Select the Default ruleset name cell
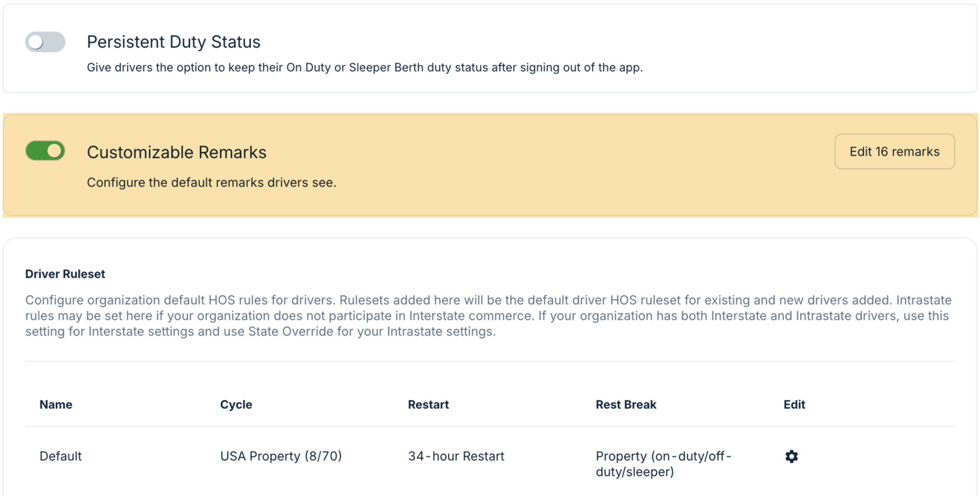 [60, 456]
